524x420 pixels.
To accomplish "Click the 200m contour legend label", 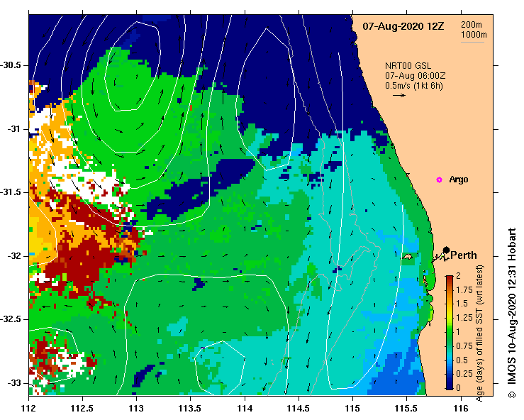I will [x=472, y=24].
